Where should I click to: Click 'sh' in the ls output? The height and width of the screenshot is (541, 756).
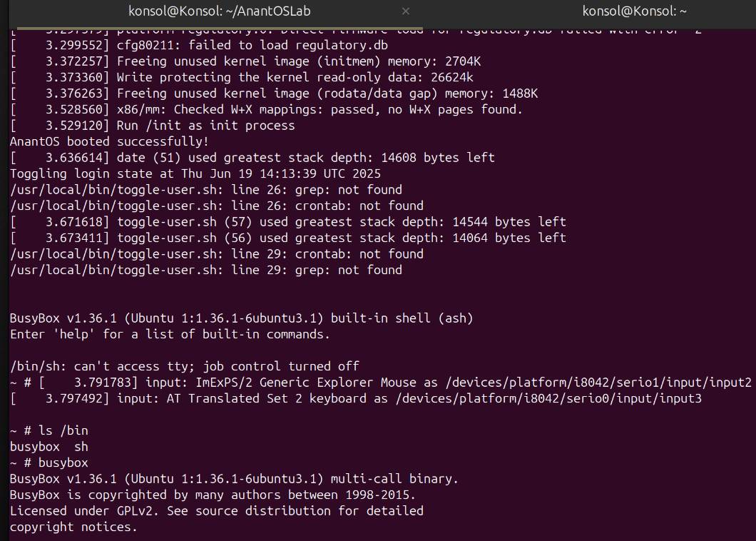point(81,447)
